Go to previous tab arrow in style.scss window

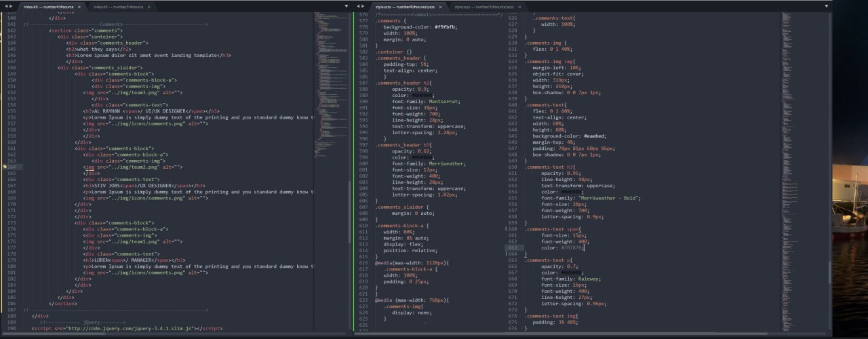tap(357, 6)
